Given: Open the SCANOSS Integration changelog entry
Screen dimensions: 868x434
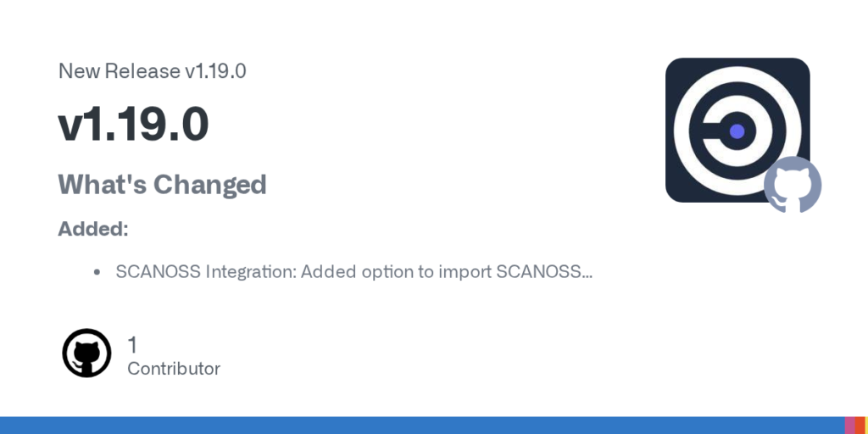Looking at the screenshot, I should [x=353, y=272].
